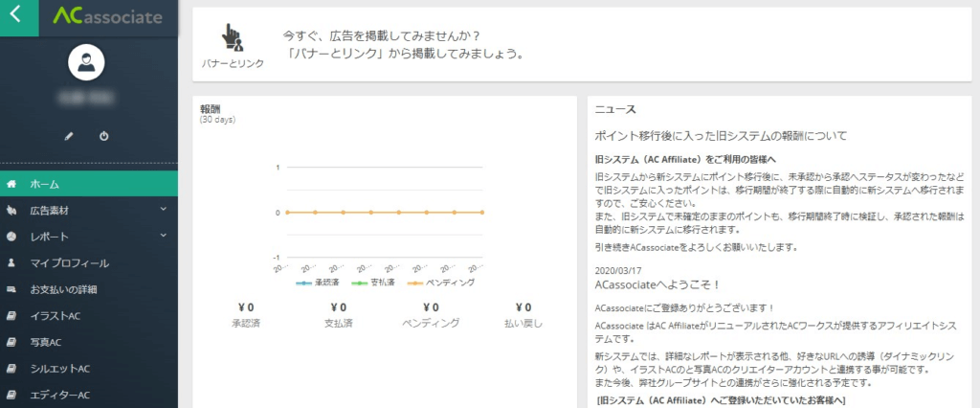Click the バナーとリンク label text
The width and height of the screenshot is (980, 408).
click(x=233, y=64)
